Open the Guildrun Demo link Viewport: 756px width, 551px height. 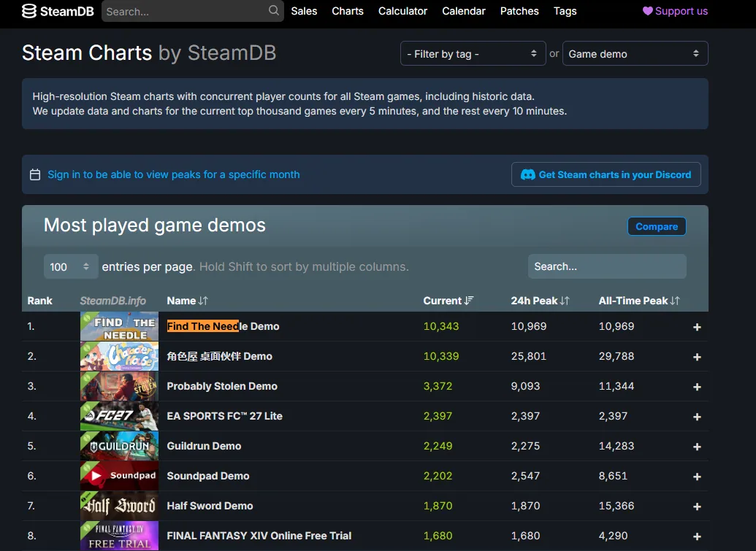point(204,445)
